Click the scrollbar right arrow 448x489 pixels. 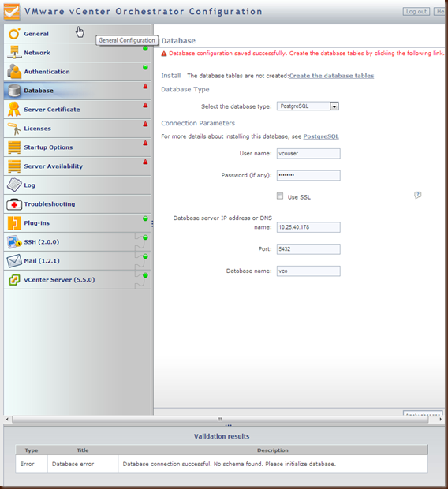coord(441,420)
